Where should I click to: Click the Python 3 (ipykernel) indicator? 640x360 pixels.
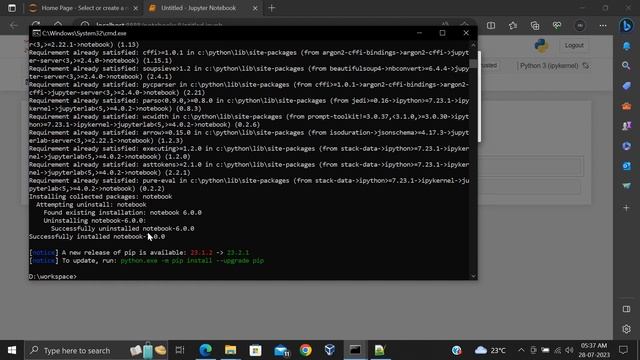549,65
